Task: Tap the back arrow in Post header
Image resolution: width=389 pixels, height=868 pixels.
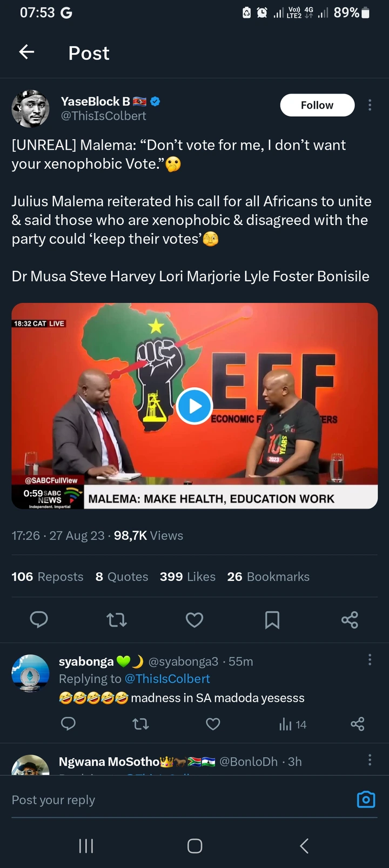Action: click(26, 52)
